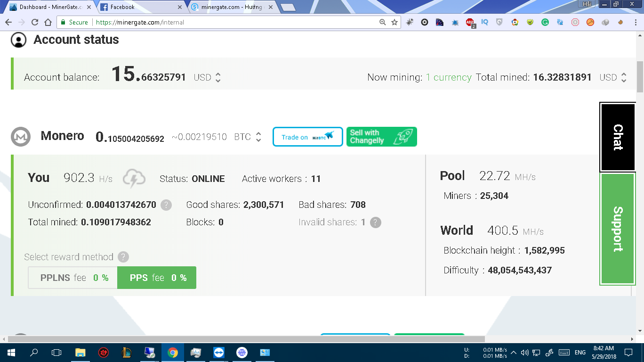
Task: Show hidden system tray icons
Action: coord(514,352)
